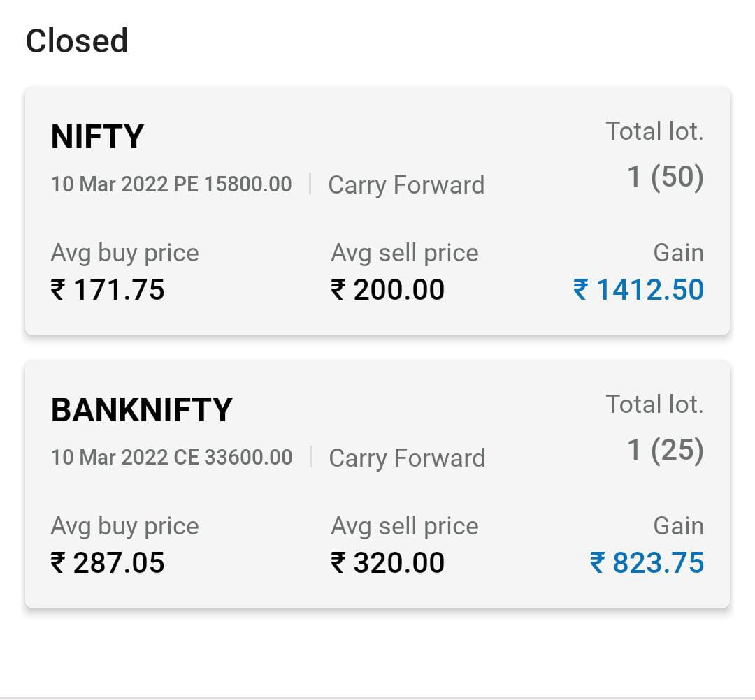This screenshot has height=700, width=755.
Task: Select the BANKNIFTY 10 Mar 2022 CE 33600.00 contract
Action: click(171, 458)
